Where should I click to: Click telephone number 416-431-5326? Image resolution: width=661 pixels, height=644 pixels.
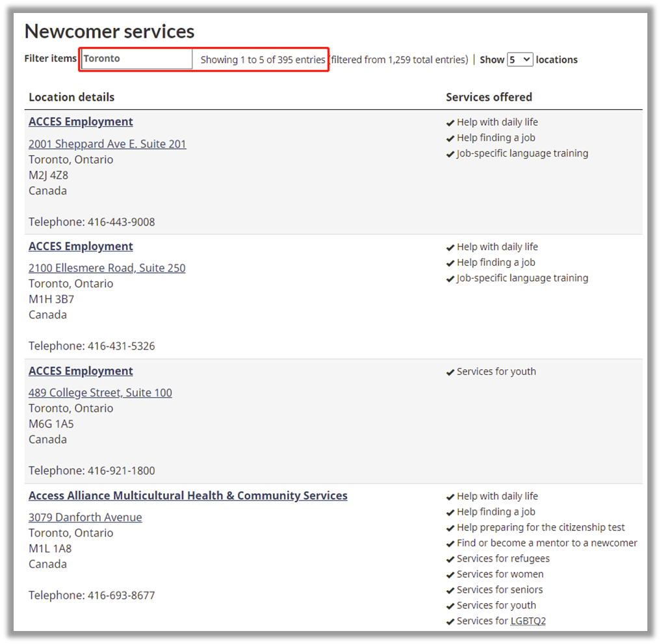[x=121, y=346]
